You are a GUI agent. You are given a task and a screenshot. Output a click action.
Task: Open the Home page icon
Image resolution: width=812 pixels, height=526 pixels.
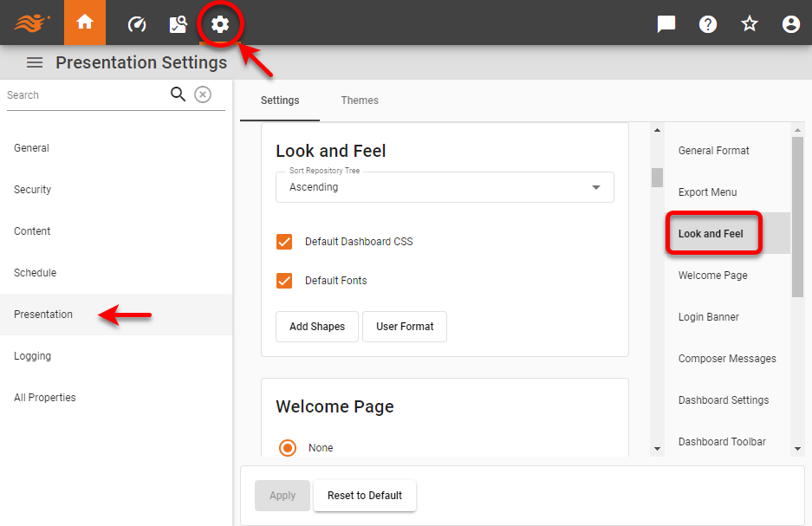[x=84, y=24]
